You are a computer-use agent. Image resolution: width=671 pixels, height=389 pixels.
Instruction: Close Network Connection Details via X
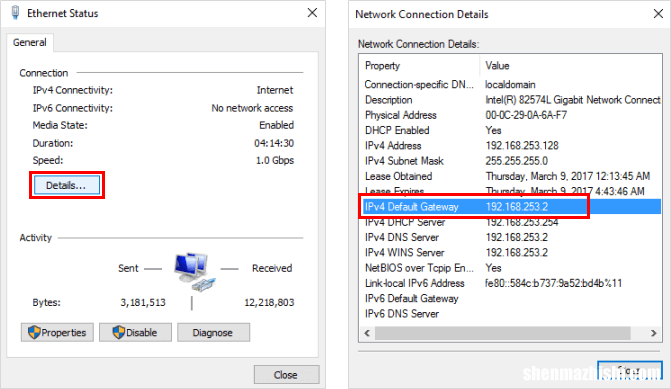point(658,14)
